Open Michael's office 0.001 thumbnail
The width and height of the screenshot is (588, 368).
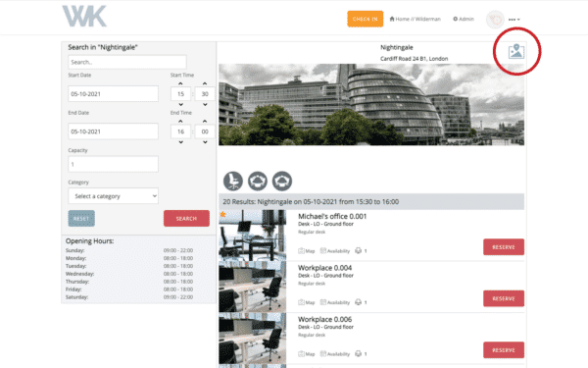click(253, 236)
